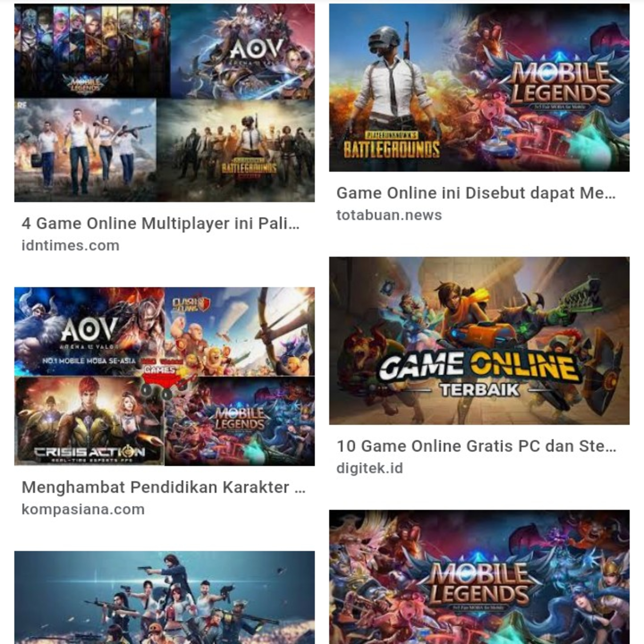Open the kompasiana.com AOV collage thumbnail

(164, 376)
